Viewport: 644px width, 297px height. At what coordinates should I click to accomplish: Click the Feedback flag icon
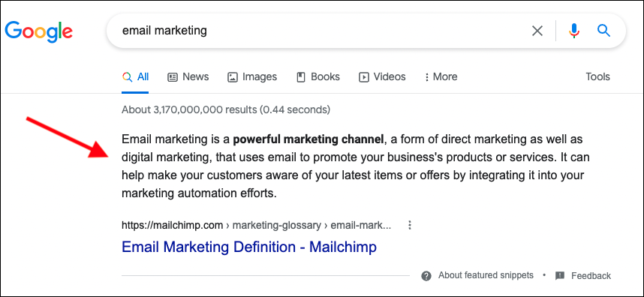[559, 276]
